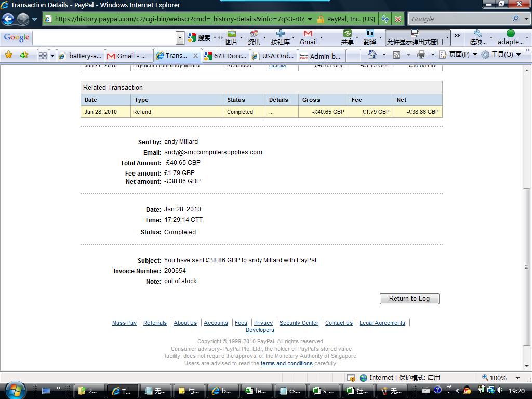532x399 pixels.
Task: Click the PayPal security padlock icon
Action: pos(320,19)
